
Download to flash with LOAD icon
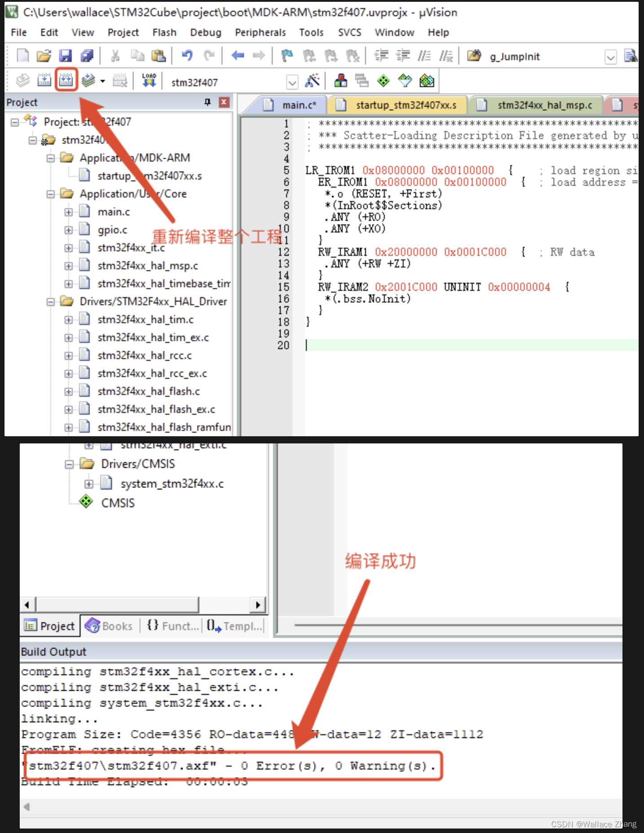pos(149,81)
